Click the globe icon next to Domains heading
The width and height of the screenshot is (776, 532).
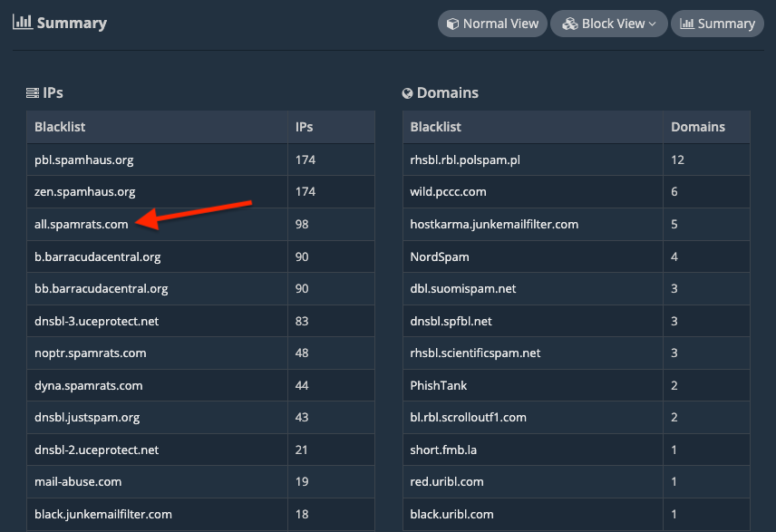(x=408, y=92)
